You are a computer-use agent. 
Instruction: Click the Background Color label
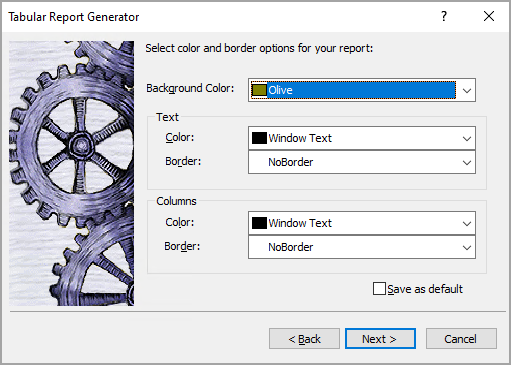(190, 88)
